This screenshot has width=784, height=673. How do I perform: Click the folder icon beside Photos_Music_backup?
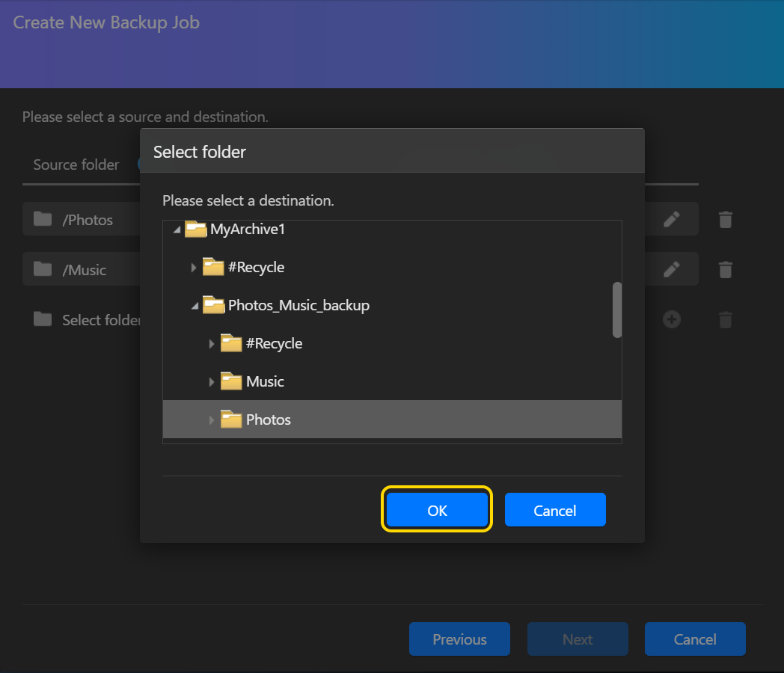[214, 305]
